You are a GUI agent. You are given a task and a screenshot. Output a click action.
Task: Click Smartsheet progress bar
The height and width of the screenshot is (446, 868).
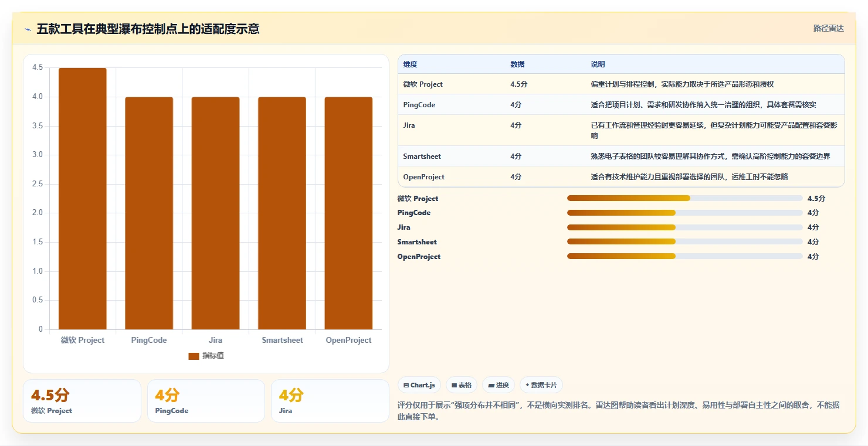click(x=684, y=242)
